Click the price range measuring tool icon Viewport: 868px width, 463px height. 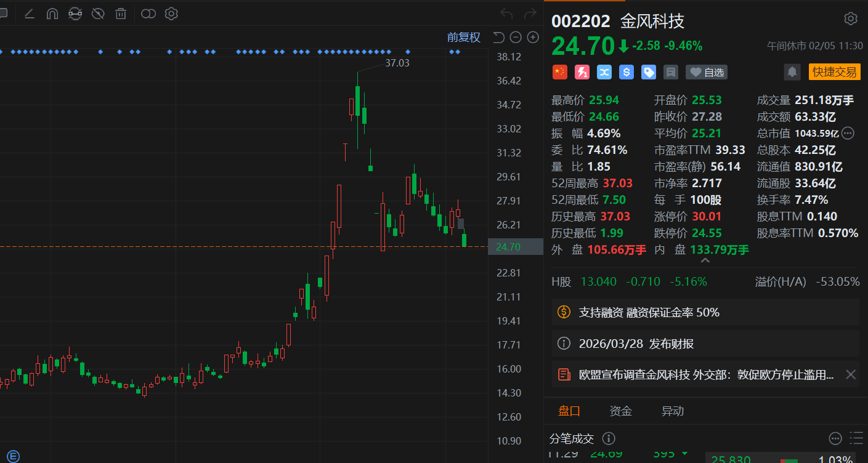[x=75, y=14]
